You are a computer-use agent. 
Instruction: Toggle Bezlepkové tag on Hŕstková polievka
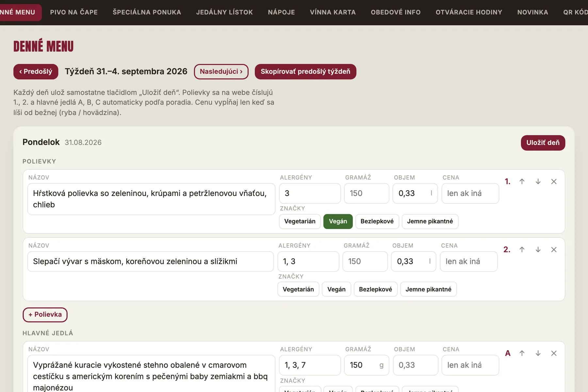pyautogui.click(x=377, y=221)
